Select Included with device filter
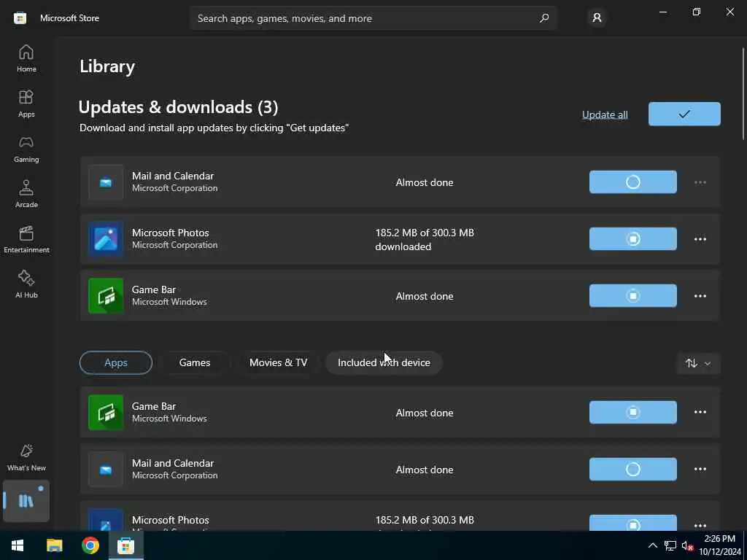The height and width of the screenshot is (560, 747). pyautogui.click(x=384, y=363)
